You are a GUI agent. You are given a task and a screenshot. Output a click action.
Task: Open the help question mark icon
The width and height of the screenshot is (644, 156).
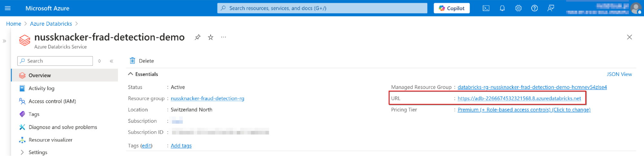coord(534,8)
